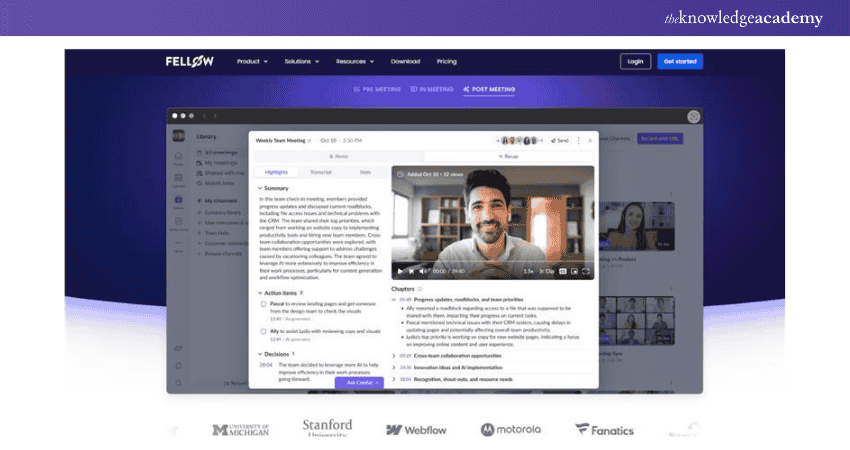
Task: Click the Get started button
Action: tap(680, 61)
